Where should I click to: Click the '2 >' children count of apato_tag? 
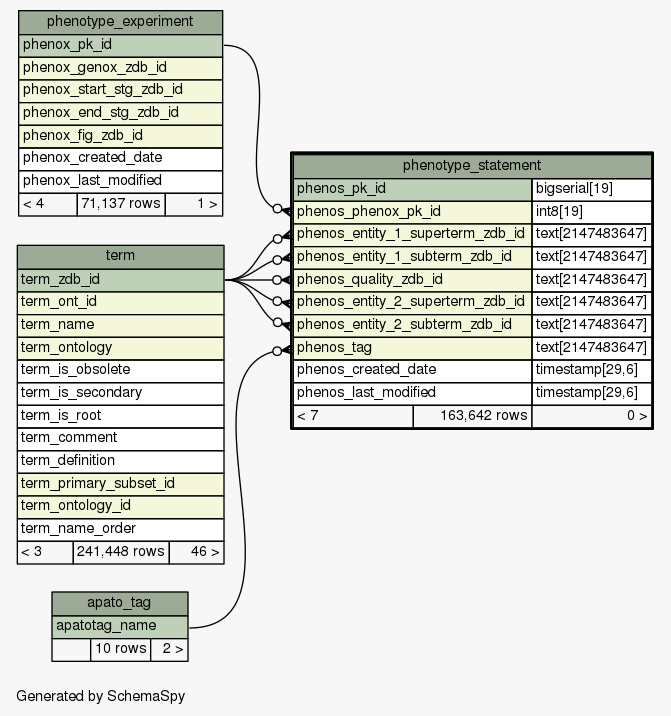coord(168,649)
